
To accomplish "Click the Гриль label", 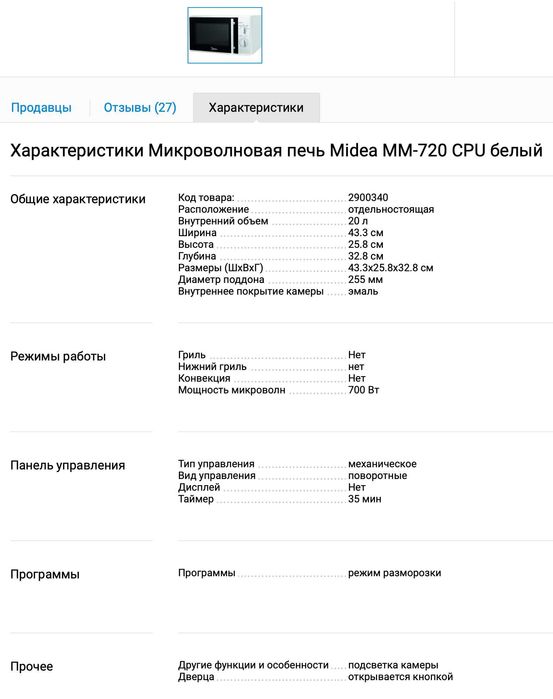I will (x=192, y=355).
